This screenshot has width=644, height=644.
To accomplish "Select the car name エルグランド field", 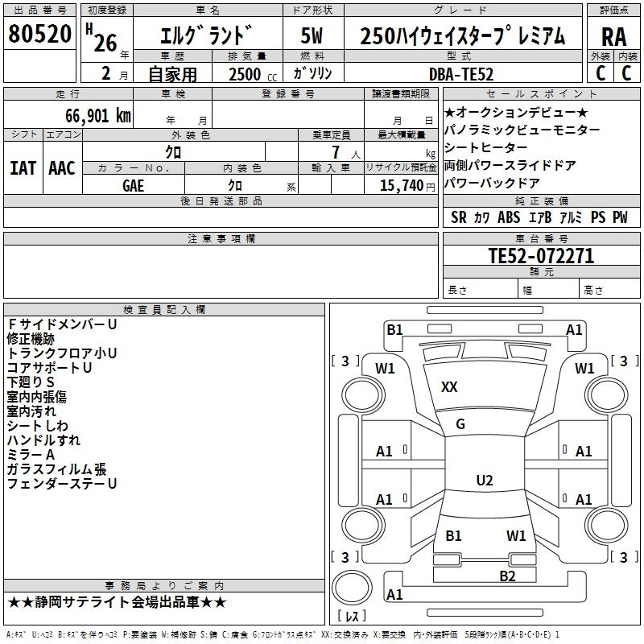I will (208, 36).
